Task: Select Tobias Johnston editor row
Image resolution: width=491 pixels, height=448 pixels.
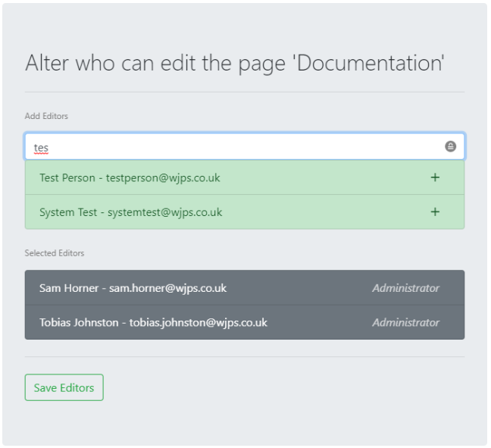Action: coord(245,322)
